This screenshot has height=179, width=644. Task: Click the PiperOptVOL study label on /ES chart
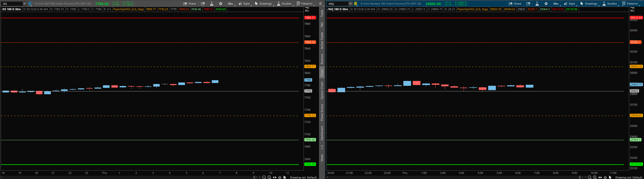click(x=128, y=9)
